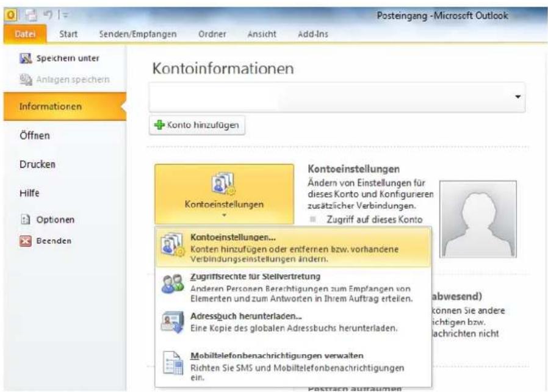Click the large Kontoeinstellungen button icon
This screenshot has height=392, width=548.
223,184
